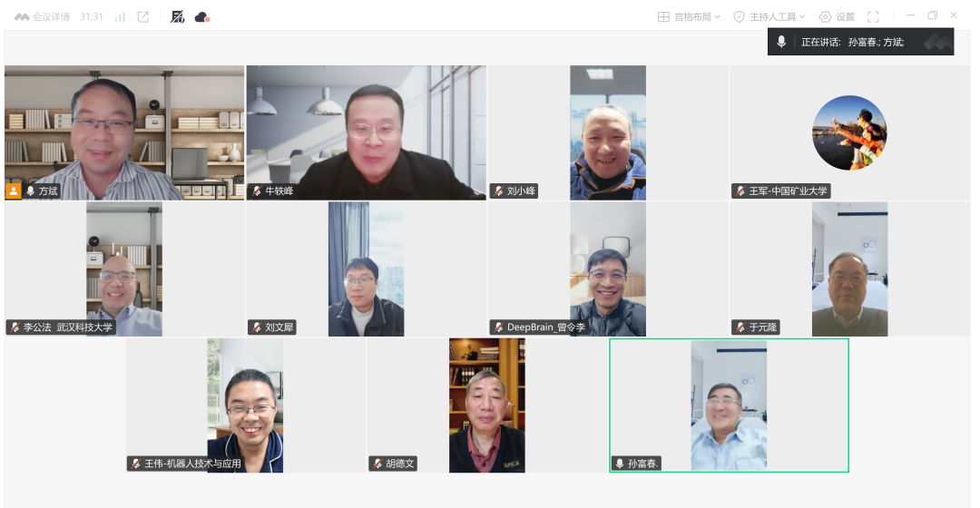Click the crossed-out recording status icon
The height and width of the screenshot is (508, 980).
[x=178, y=17]
